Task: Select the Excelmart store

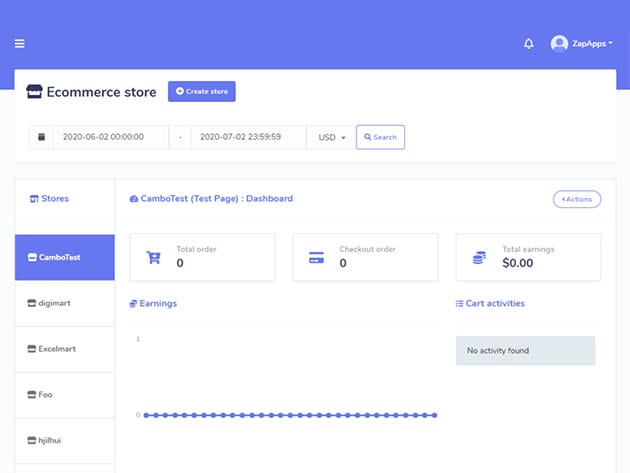Action: pos(65,349)
